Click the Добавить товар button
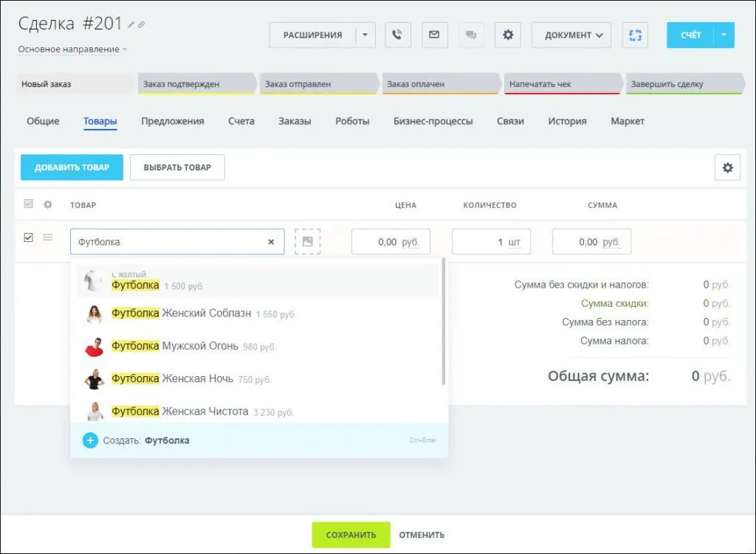 72,167
